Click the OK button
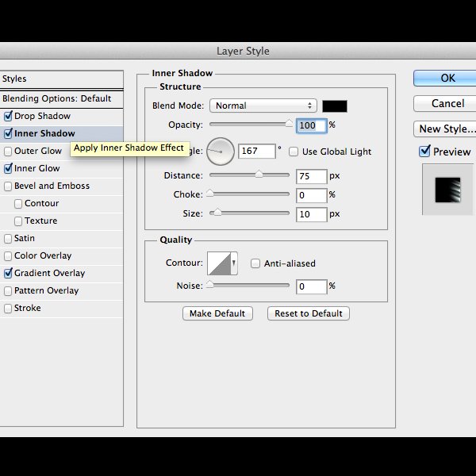 445,78
